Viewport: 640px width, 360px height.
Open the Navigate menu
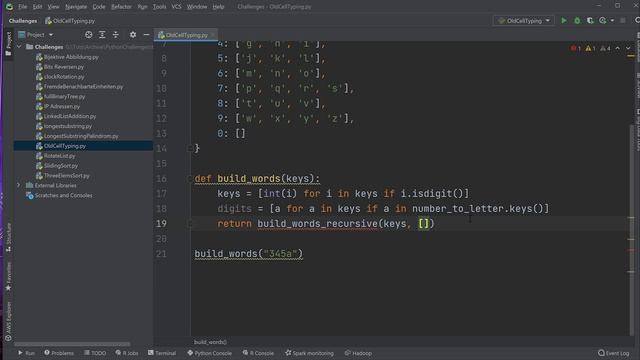[76, 7]
